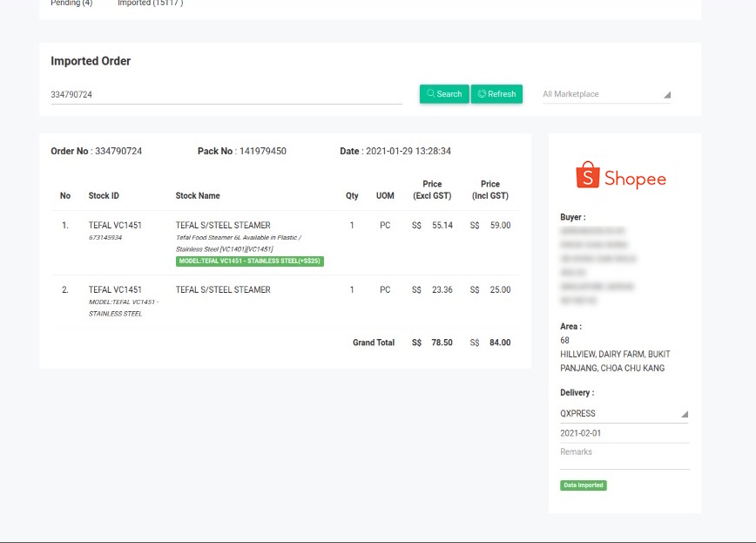The image size is (756, 543).
Task: Click TEFAL S/STEEL STEAMER in row 2
Action: pyautogui.click(x=223, y=289)
